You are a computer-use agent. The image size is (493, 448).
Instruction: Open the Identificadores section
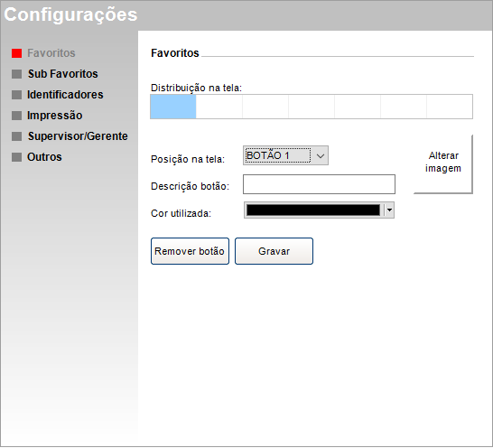point(65,95)
